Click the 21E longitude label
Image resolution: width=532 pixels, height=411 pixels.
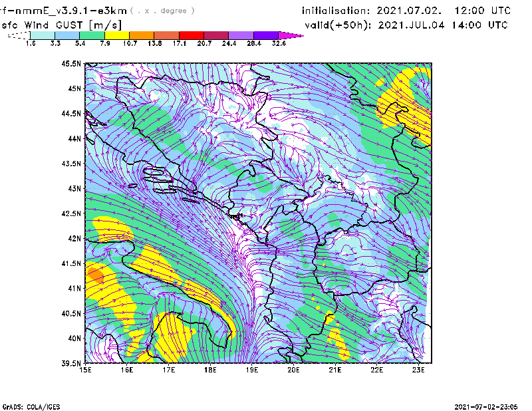coord(335,370)
